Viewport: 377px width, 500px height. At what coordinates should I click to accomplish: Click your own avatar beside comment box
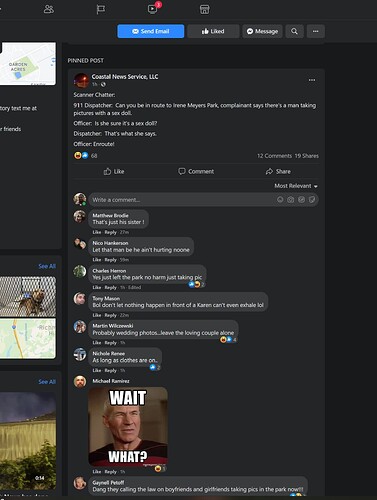tap(80, 199)
